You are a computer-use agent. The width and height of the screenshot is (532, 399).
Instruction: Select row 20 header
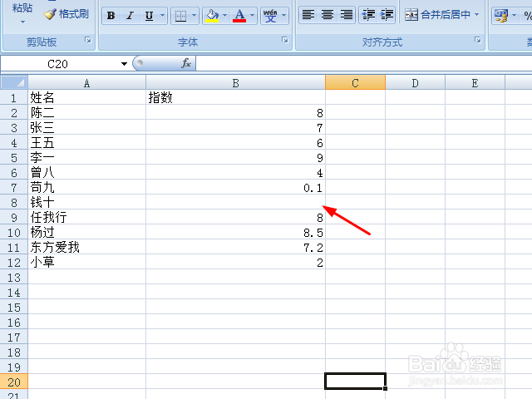[14, 382]
